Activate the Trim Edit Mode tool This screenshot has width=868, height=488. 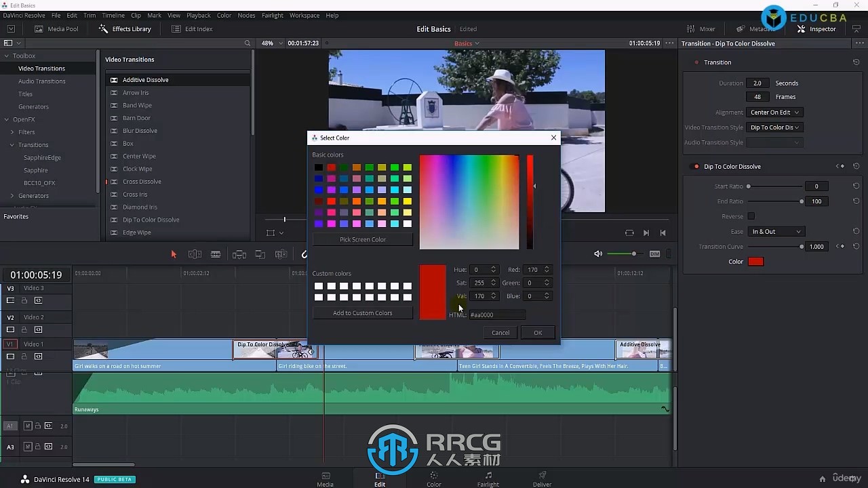(195, 254)
